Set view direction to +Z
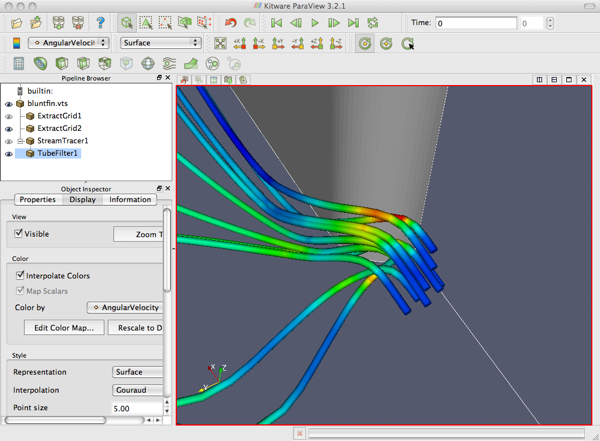 pos(316,43)
